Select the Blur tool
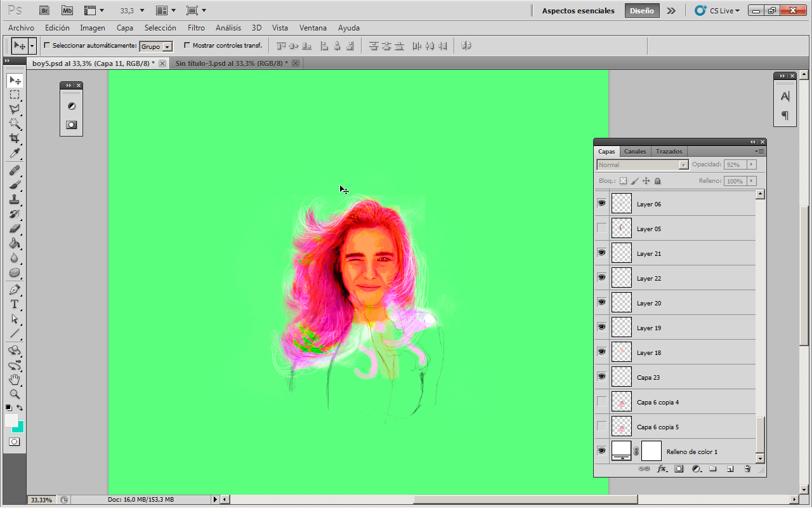Image resolution: width=812 pixels, height=508 pixels. click(15, 258)
